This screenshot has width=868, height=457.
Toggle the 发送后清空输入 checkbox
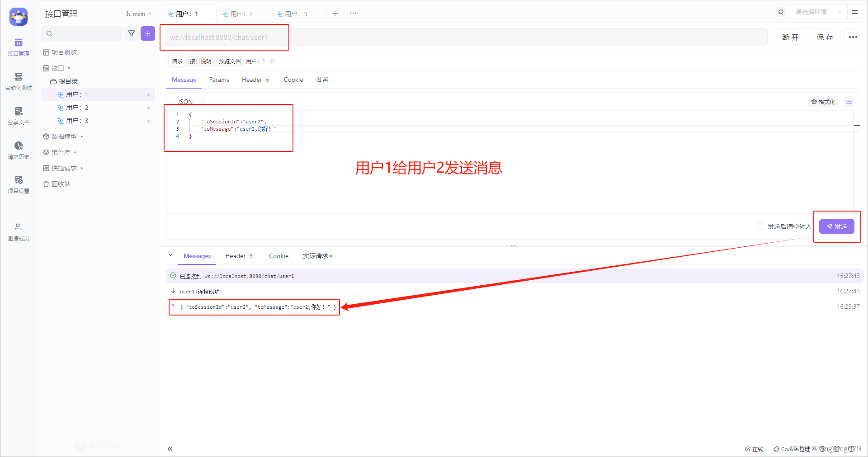click(x=760, y=226)
